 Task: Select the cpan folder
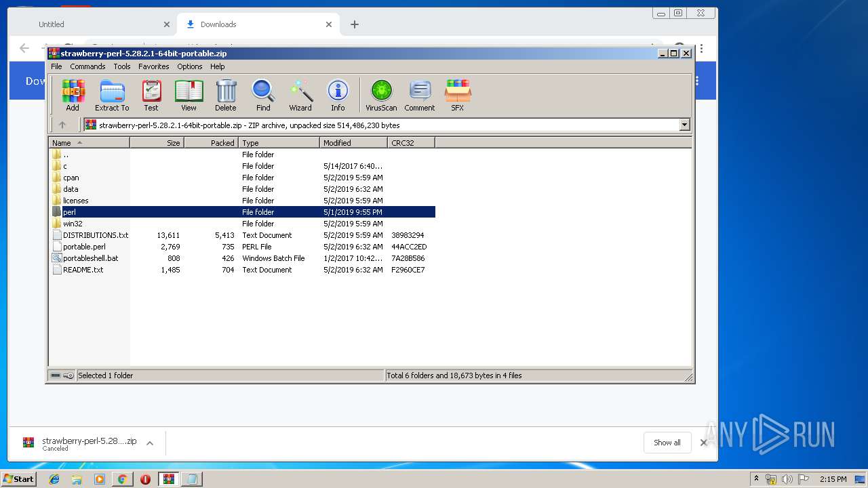(71, 178)
